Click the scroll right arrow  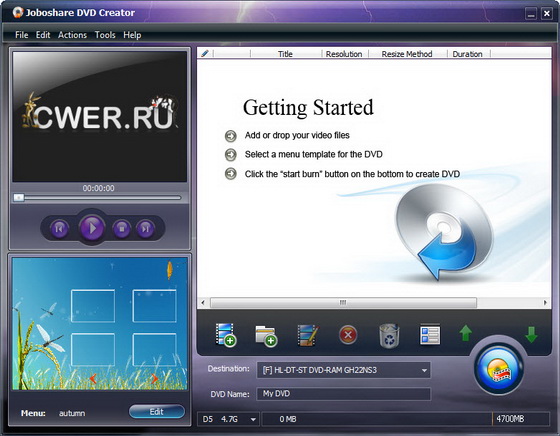point(545,303)
